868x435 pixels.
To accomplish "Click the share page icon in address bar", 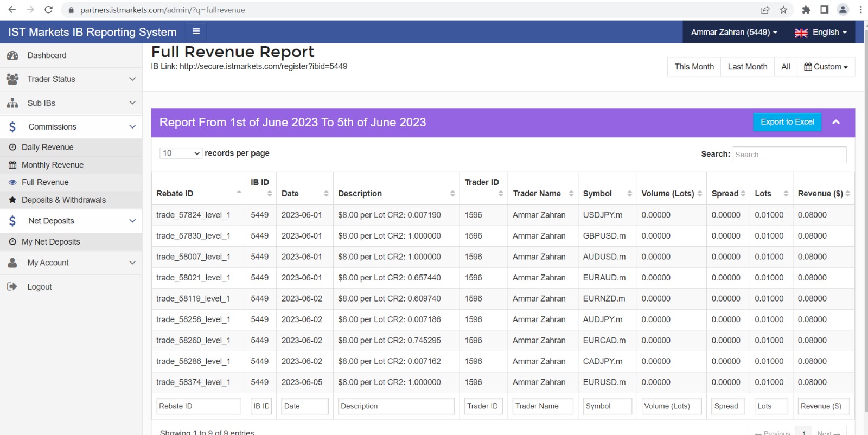I will 765,10.
